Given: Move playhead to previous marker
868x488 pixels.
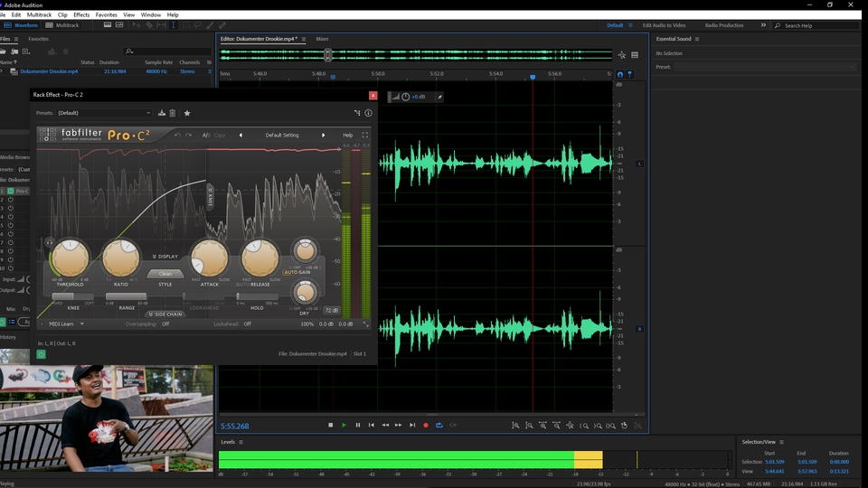Looking at the screenshot, I should click(372, 425).
